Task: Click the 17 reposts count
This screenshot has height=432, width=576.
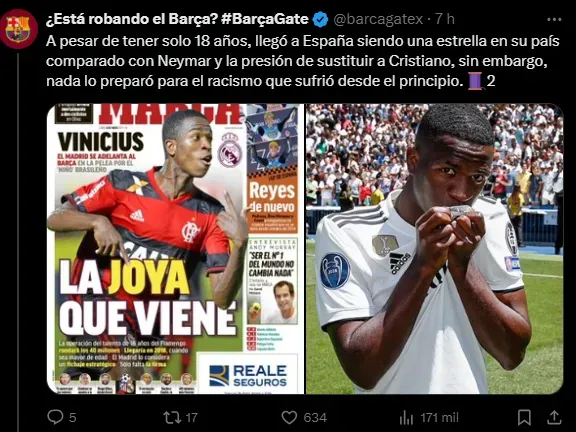Action: 191,418
